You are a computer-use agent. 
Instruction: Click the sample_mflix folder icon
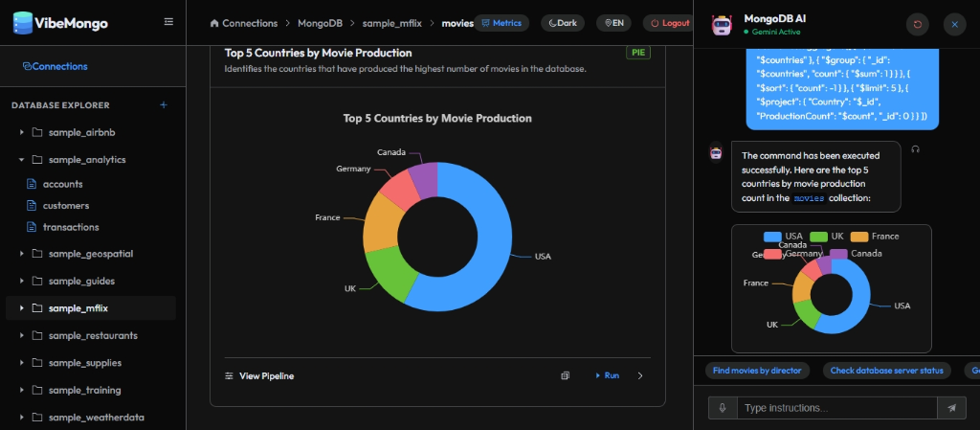pos(37,308)
